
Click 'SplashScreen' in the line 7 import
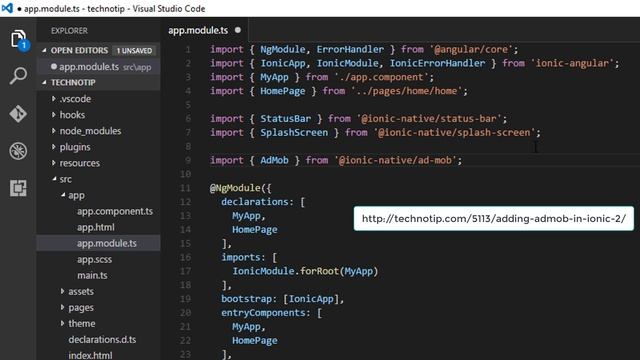(x=294, y=132)
